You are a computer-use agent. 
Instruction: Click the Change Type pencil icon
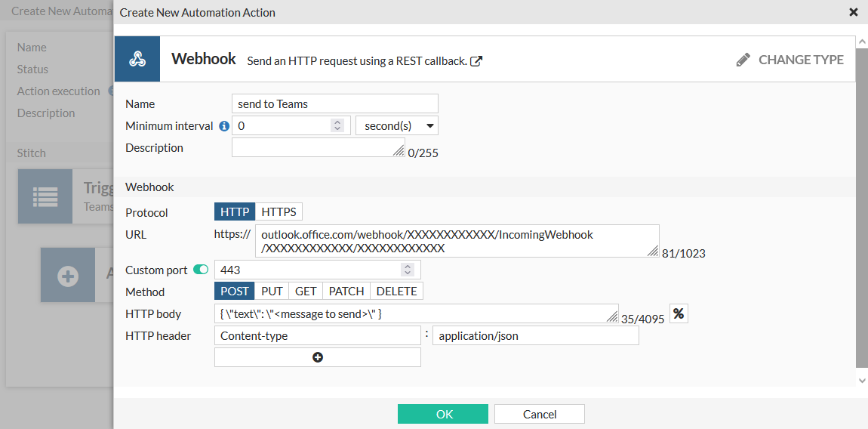(x=743, y=60)
